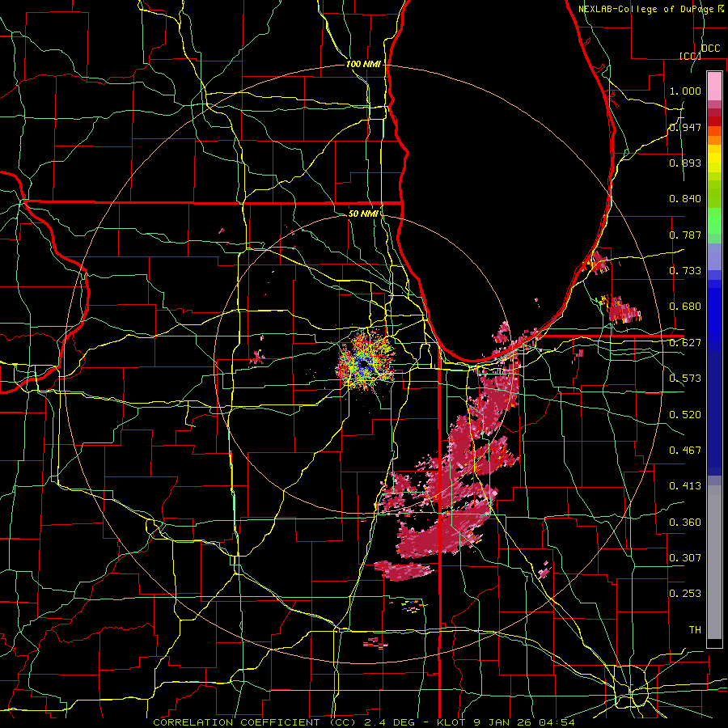This screenshot has height=728, width=728.
Task: Pick the orange swatch below 0.947
Action: [x=714, y=140]
